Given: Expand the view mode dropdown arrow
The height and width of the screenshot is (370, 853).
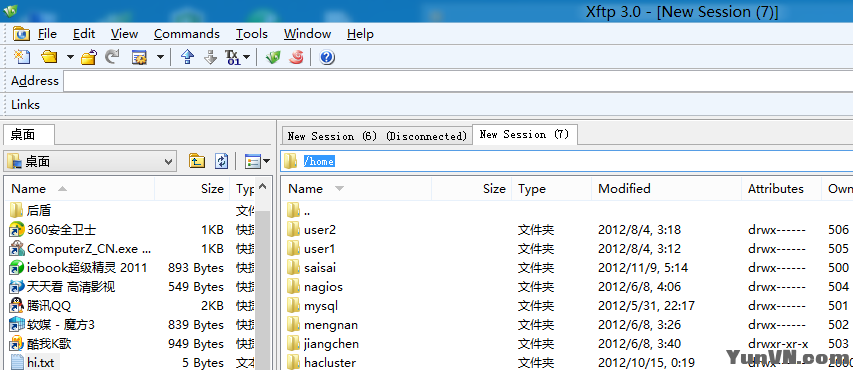Looking at the screenshot, I should 267,161.
